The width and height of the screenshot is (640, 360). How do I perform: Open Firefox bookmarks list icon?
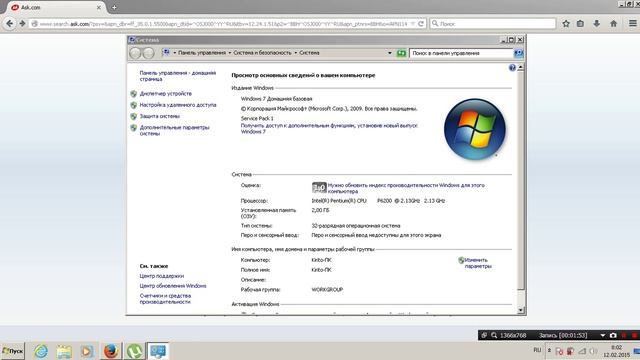coord(580,24)
